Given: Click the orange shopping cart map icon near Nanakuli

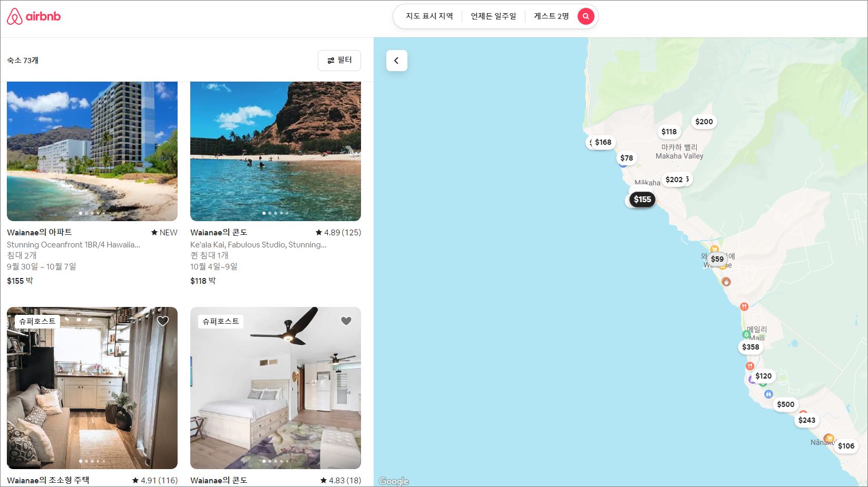Looking at the screenshot, I should point(830,438).
